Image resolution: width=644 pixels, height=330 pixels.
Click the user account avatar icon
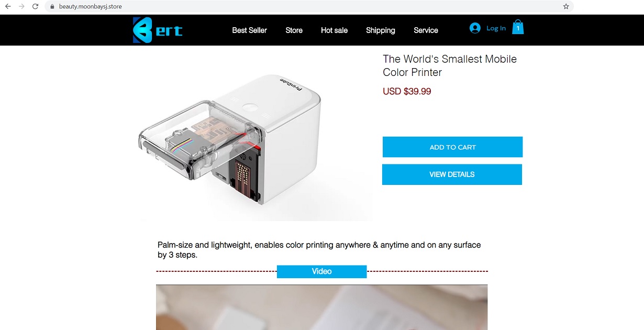click(475, 28)
